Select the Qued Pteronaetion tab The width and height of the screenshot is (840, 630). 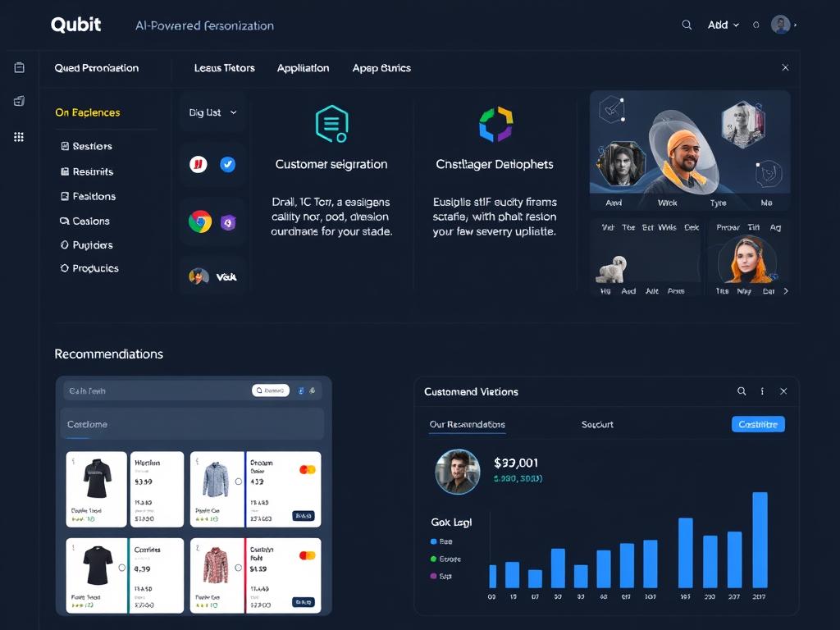(x=97, y=68)
